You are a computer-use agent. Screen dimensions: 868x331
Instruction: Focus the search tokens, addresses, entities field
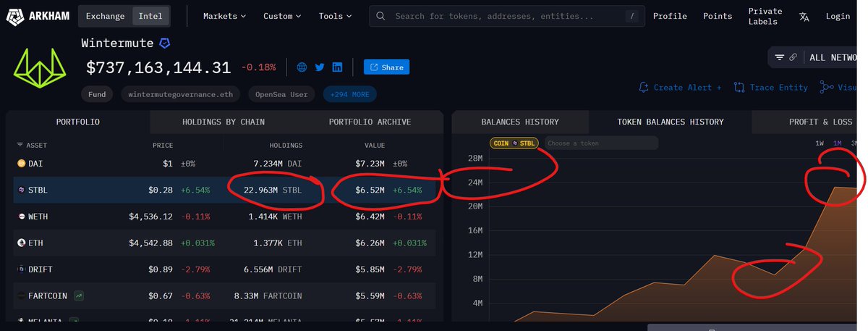pyautogui.click(x=509, y=16)
